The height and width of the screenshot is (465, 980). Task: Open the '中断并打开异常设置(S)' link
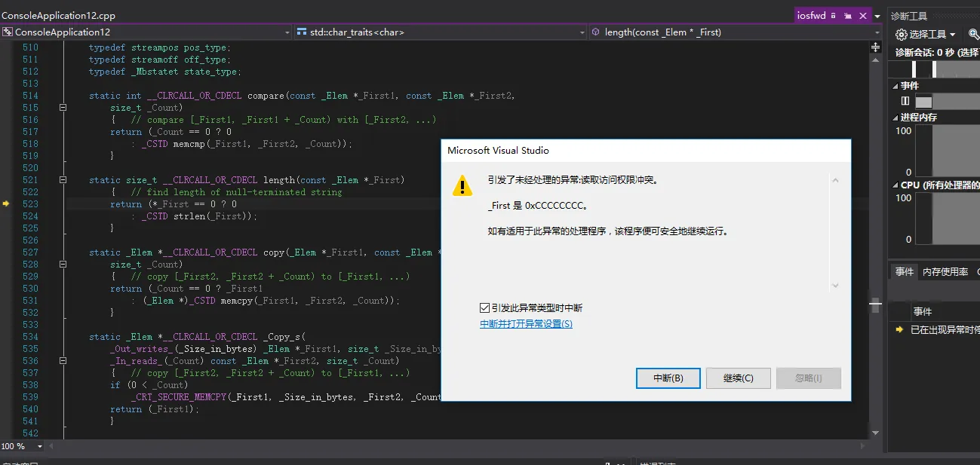tap(526, 324)
